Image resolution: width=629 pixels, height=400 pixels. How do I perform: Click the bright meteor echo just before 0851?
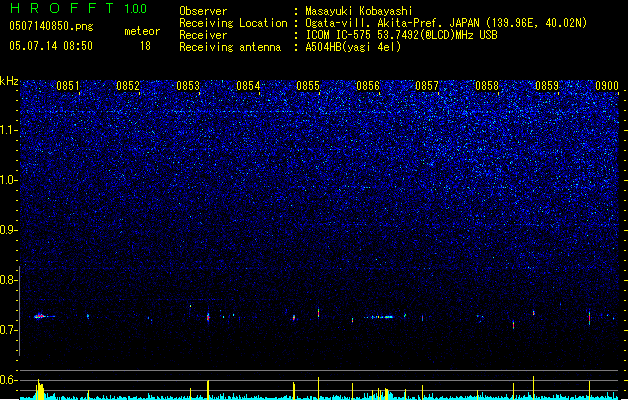[41, 316]
